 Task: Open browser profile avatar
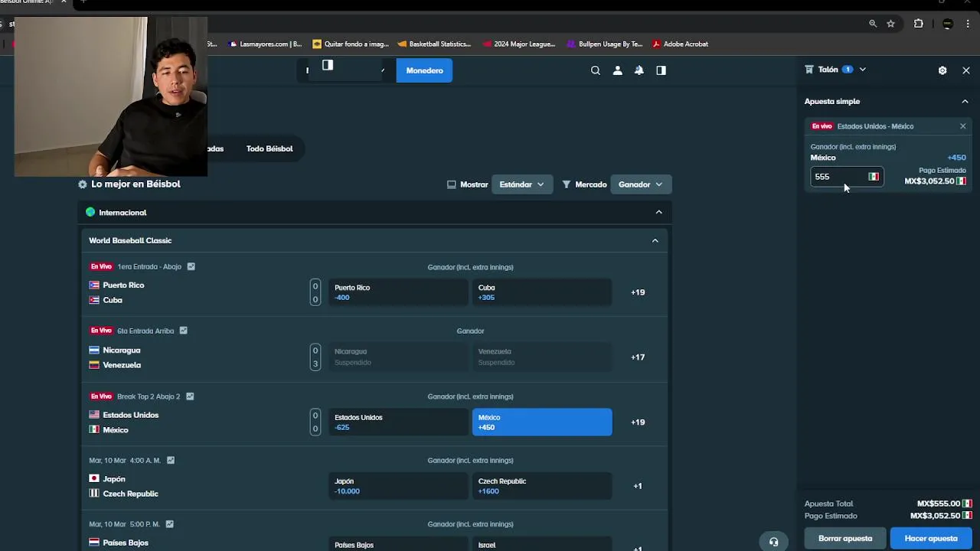click(947, 24)
